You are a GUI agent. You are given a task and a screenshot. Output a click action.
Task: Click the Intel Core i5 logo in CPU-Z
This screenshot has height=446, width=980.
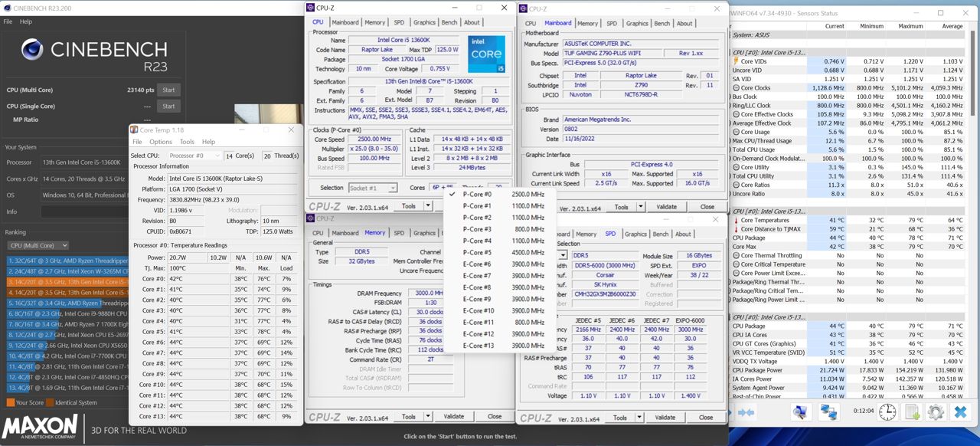(x=486, y=54)
